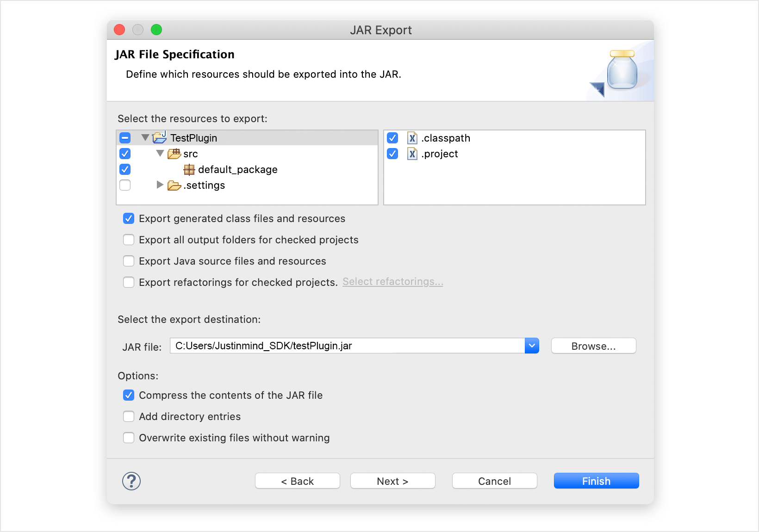Click the default_package package icon
The image size is (759, 532).
pyautogui.click(x=189, y=169)
